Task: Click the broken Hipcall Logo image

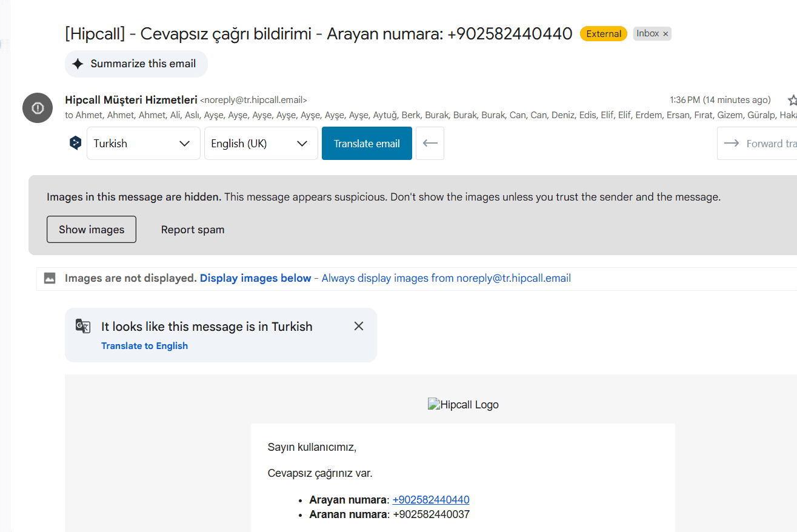Action: coord(463,405)
